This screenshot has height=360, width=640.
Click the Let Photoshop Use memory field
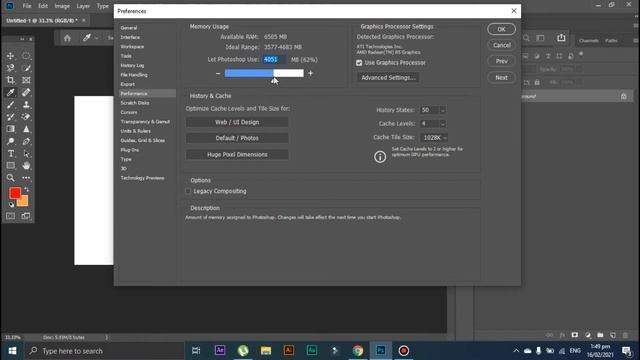pyautogui.click(x=274, y=60)
